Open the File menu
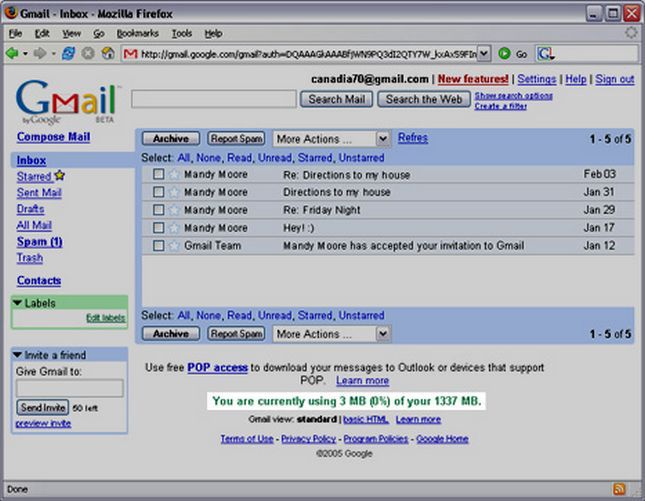Image resolution: width=645 pixels, height=501 pixels. (x=15, y=33)
